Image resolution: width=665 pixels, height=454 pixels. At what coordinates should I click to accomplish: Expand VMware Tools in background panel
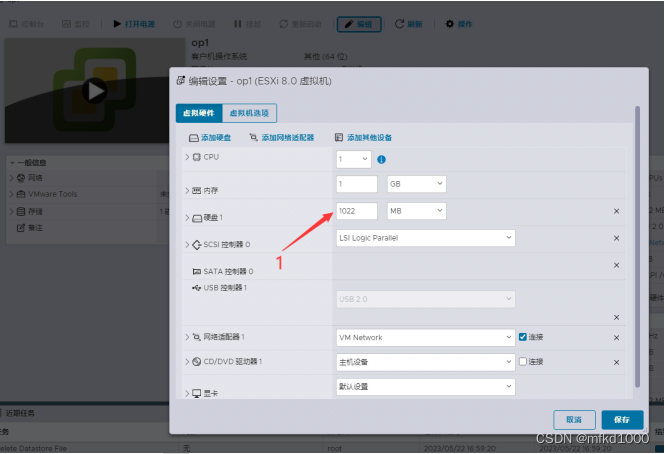click(11, 194)
